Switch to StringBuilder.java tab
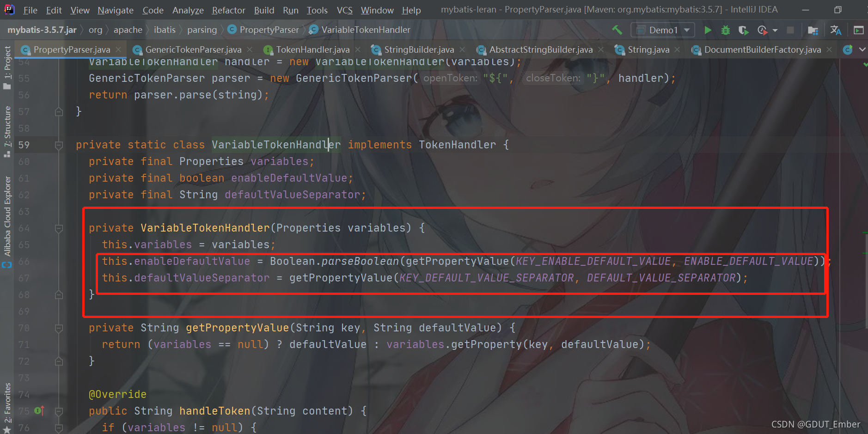Image resolution: width=868 pixels, height=434 pixels. click(419, 49)
